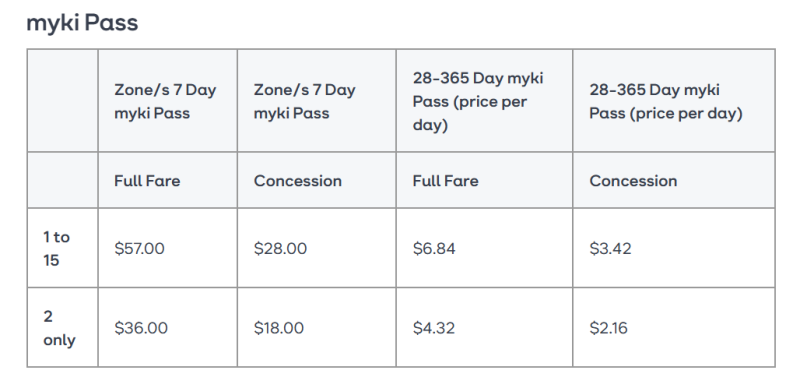Click the myki Pass heading
Image resolution: width=800 pixels, height=388 pixels.
click(82, 23)
